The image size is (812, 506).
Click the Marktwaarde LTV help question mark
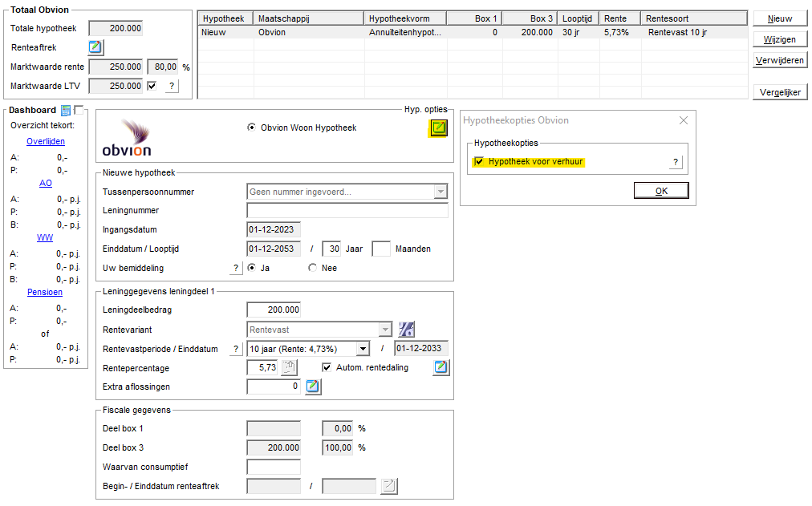(x=172, y=86)
